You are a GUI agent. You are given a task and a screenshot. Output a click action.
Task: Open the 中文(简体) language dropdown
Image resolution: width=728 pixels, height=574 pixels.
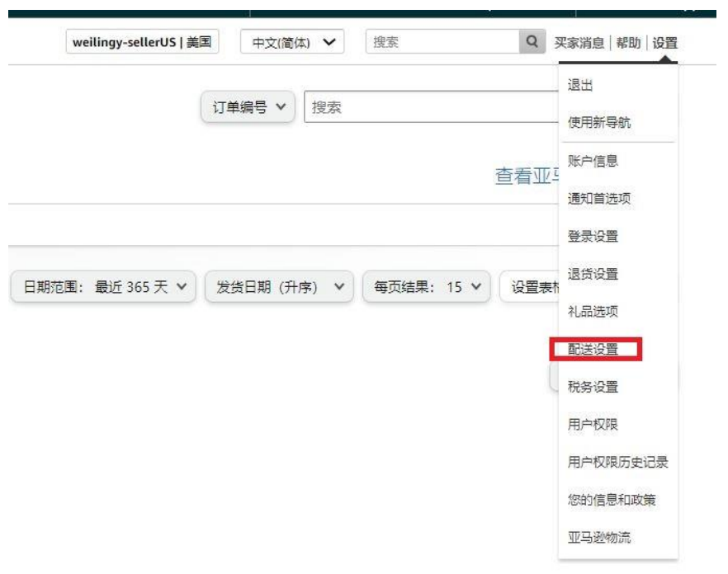[x=292, y=42]
